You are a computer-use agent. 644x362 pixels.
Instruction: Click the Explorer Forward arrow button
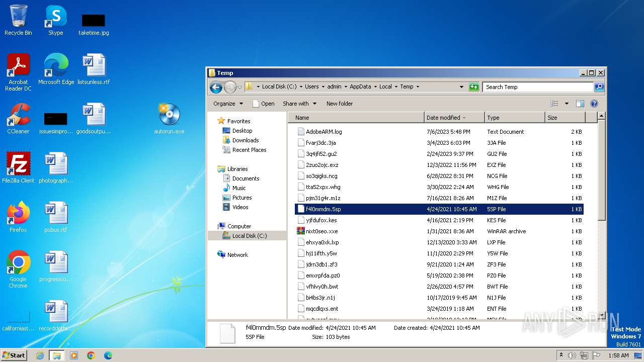tap(230, 87)
